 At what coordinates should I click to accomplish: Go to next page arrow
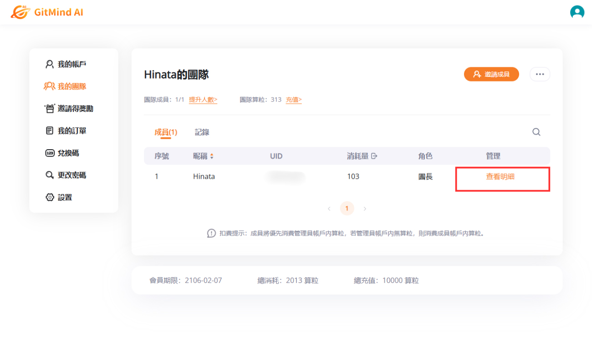click(x=365, y=209)
